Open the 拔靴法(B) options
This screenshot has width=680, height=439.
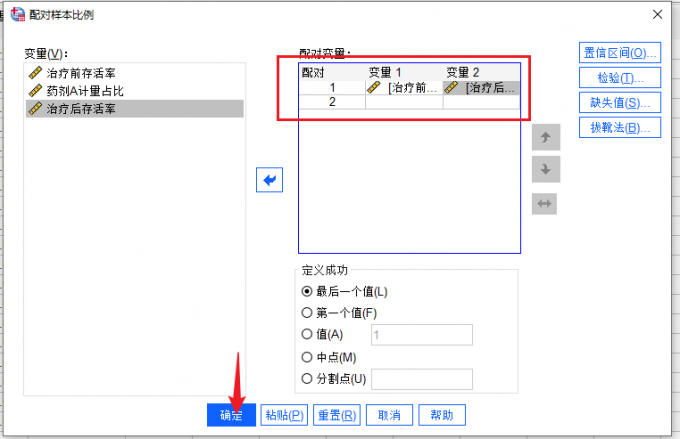(620, 128)
